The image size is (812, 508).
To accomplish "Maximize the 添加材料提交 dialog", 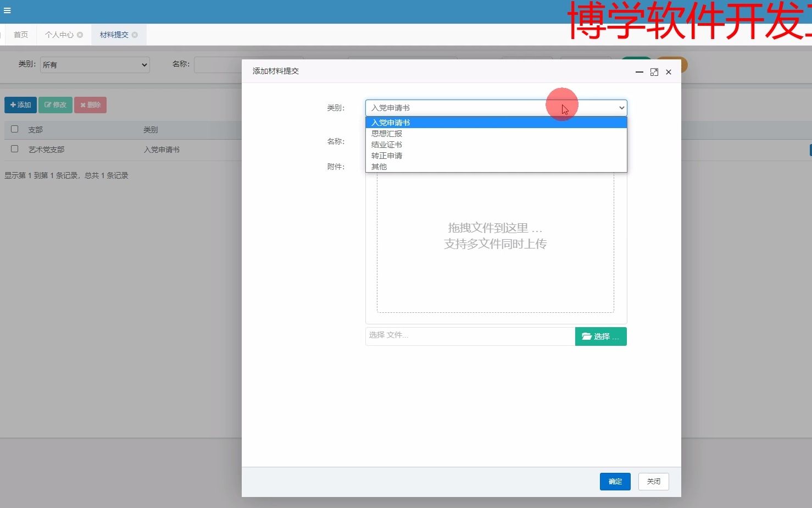I will (x=654, y=72).
